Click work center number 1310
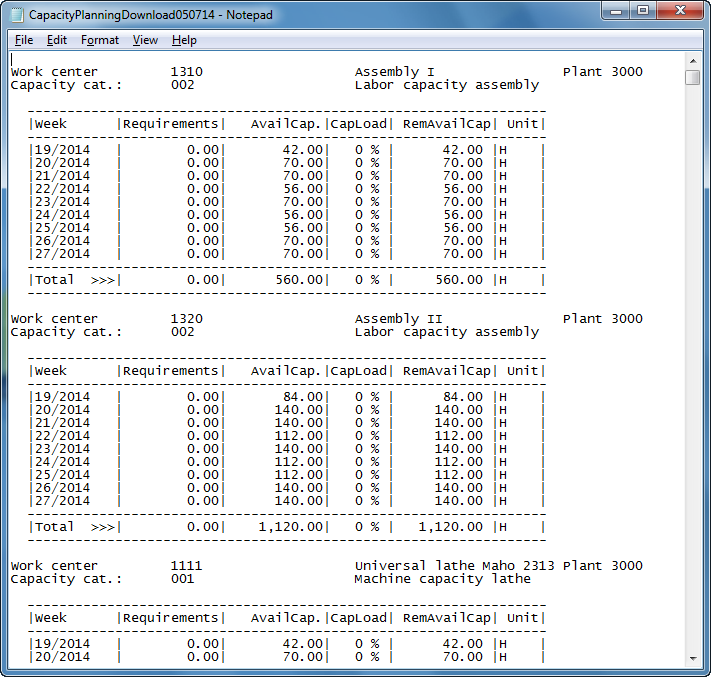This screenshot has width=711, height=677. [x=186, y=72]
